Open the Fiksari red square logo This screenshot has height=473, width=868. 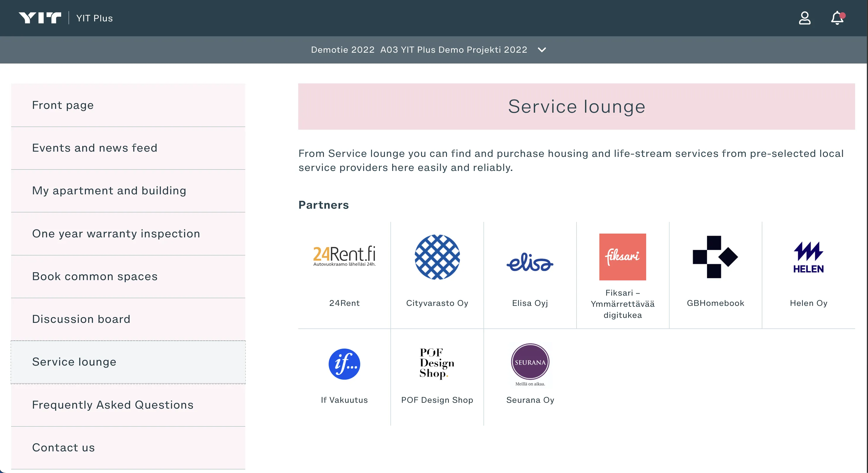coord(622,257)
